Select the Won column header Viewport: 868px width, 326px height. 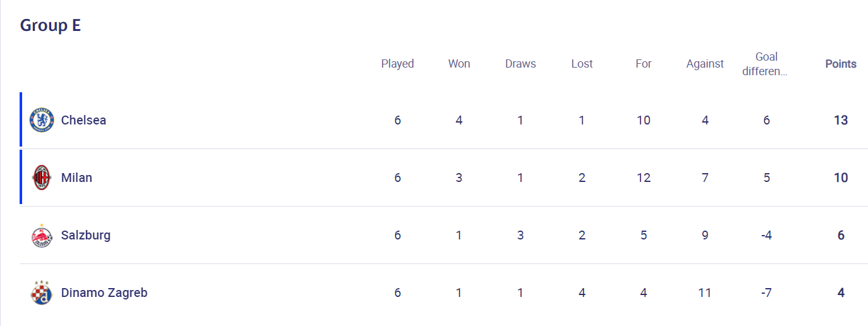click(459, 64)
